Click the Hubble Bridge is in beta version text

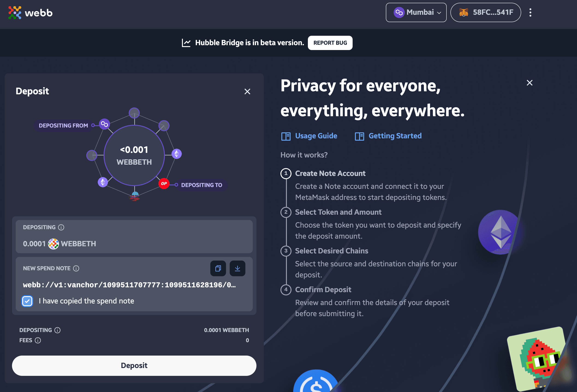pos(250,43)
